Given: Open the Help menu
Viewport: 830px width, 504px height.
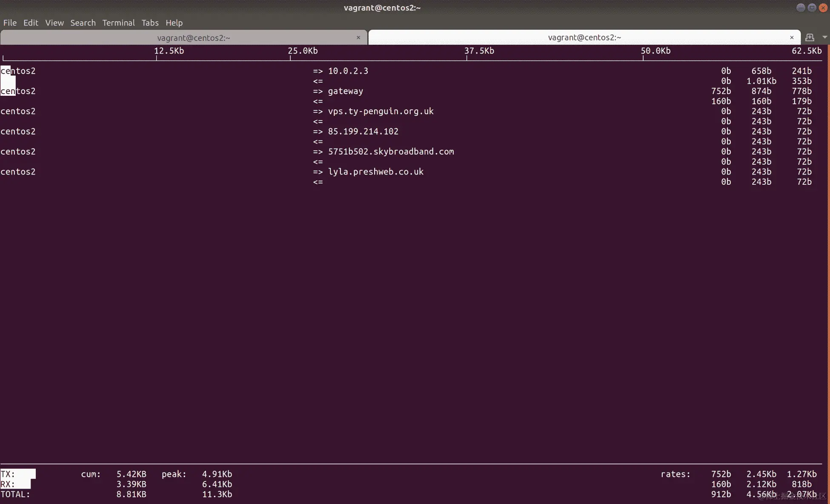Looking at the screenshot, I should coord(174,23).
